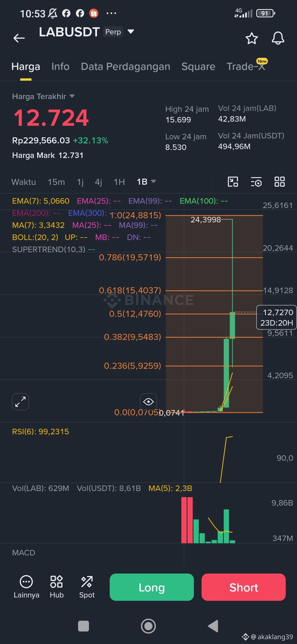The width and height of the screenshot is (297, 644).
Task: Open the chart grid layout icon
Action: 280,182
